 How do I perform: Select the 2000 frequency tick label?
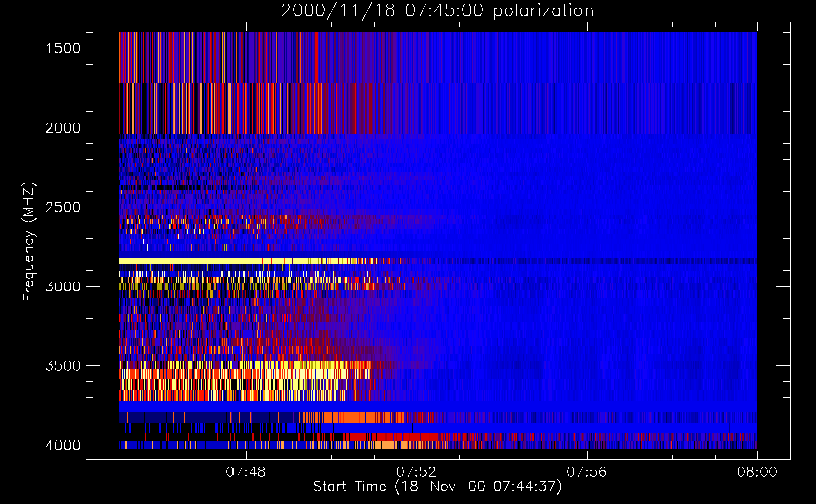pos(63,128)
